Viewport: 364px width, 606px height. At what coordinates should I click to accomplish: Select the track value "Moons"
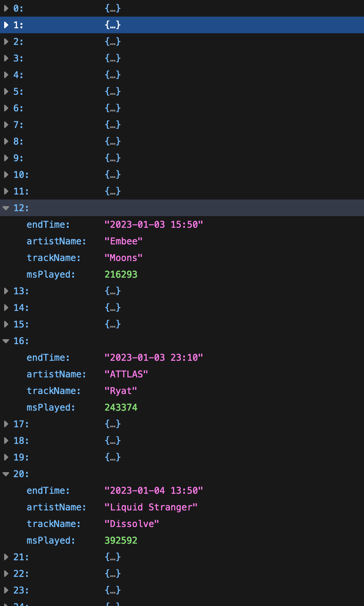[x=123, y=258]
